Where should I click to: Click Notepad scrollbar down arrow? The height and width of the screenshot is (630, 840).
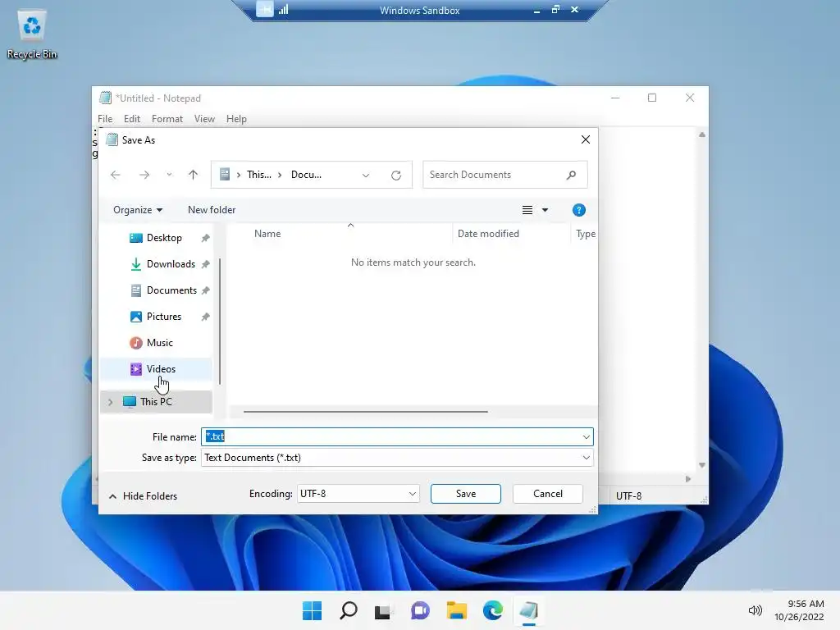tap(702, 465)
